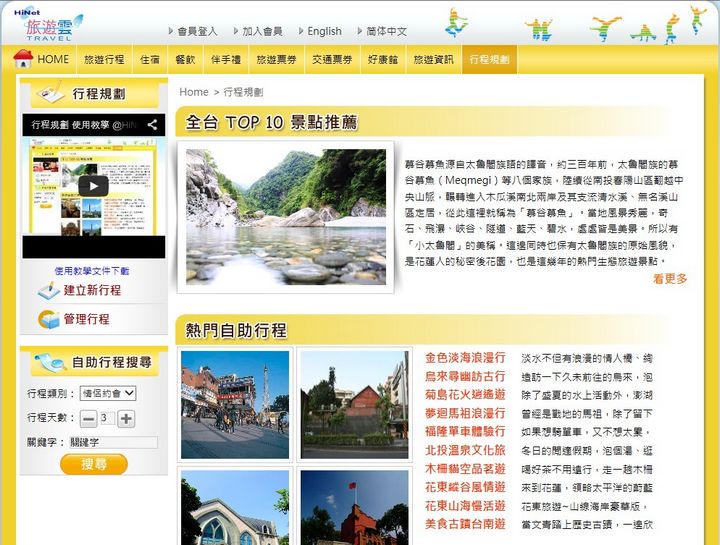Open the 菊島花火逍遙遊 itinerary
The width and height of the screenshot is (720, 545).
coord(465,394)
